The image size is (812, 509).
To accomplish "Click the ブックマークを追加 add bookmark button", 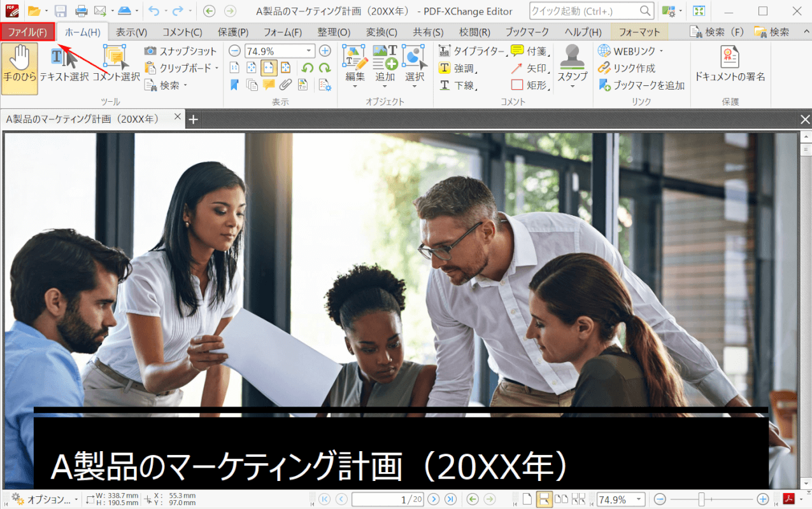I will click(641, 85).
